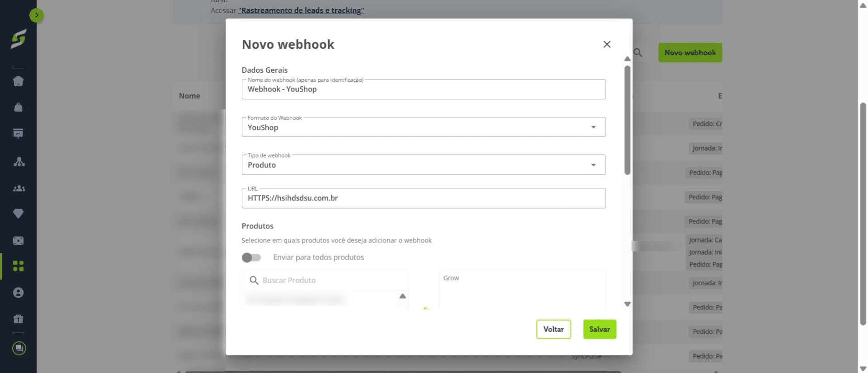Screen dimensions: 868x373
Task: Open the diamond icon in sidebar
Action: coord(19,213)
